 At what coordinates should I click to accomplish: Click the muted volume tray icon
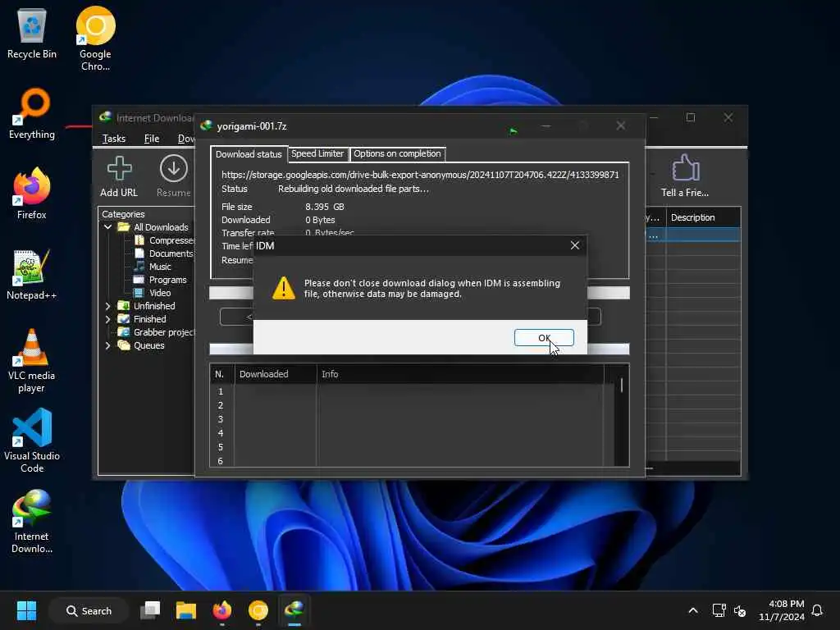tap(740, 610)
